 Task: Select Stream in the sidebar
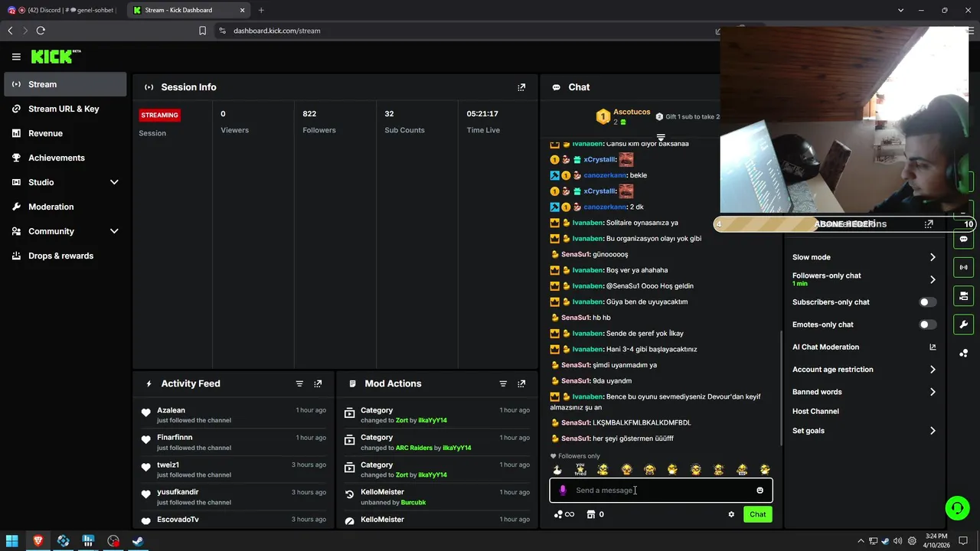pyautogui.click(x=65, y=84)
